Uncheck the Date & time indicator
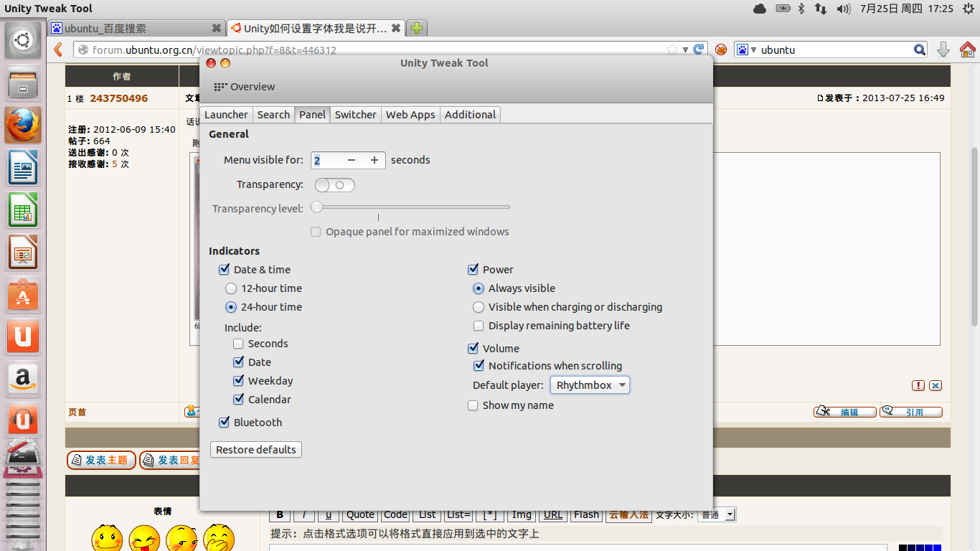980x551 pixels. click(224, 270)
